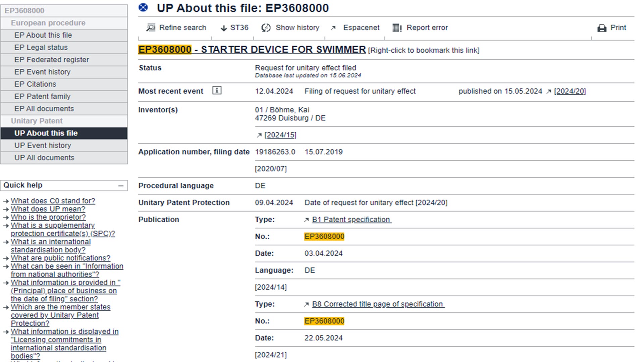
Task: Open 'Who is the proprietor?' help link
Action: coord(48,217)
